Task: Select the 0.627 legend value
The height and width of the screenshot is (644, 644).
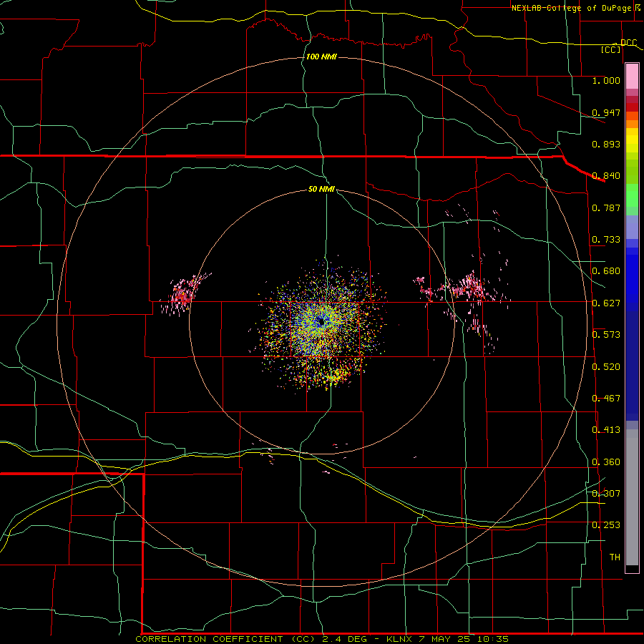Action: [606, 303]
